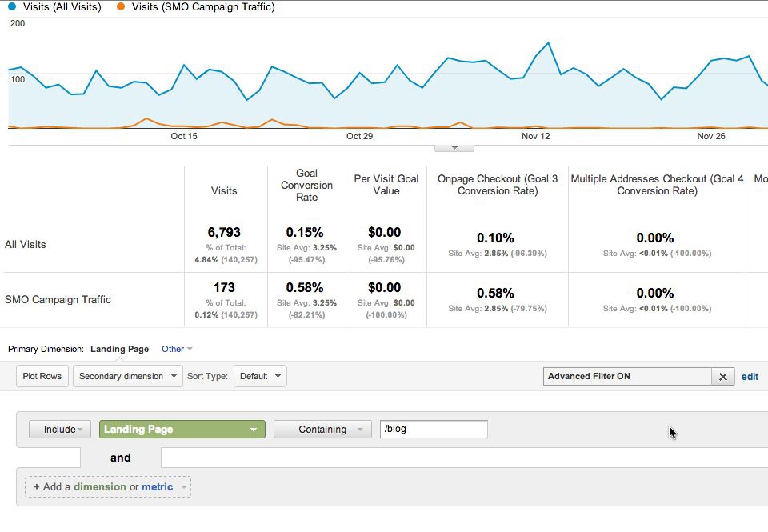Click the orange SMO Campaign Traffic legend dot

coord(121,7)
